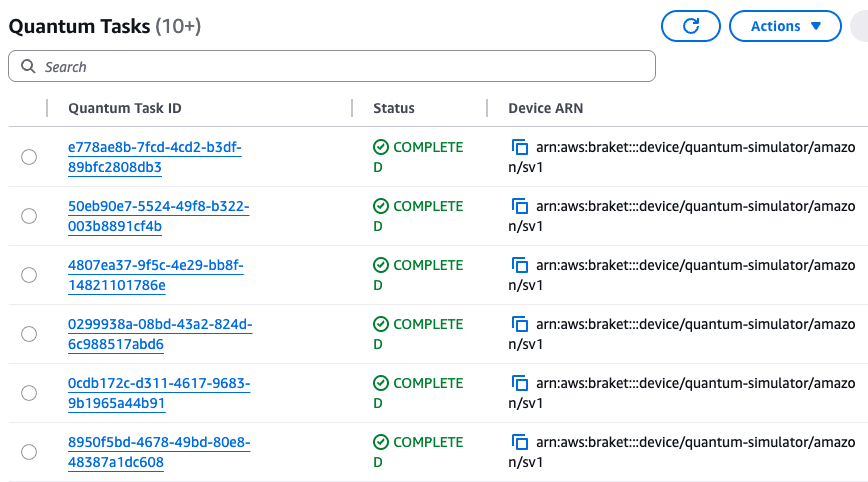Click COMPLETED status icon for task 8950f5bd
868x482 pixels.
tap(381, 442)
